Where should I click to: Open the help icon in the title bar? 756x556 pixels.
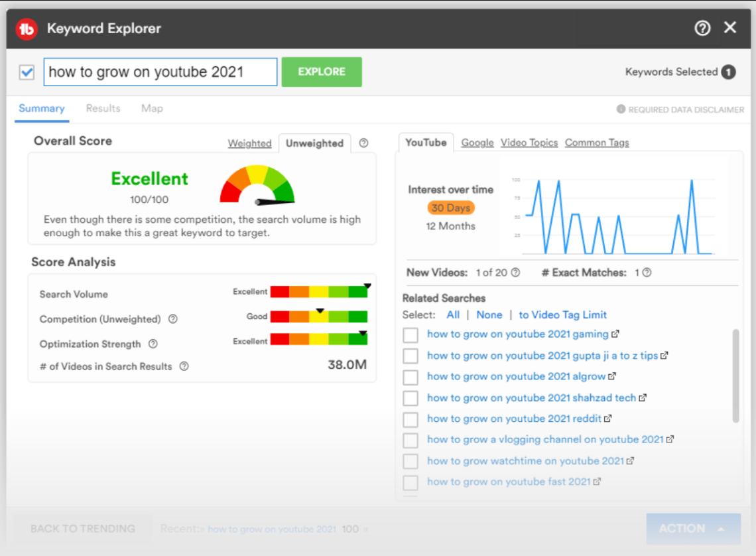point(702,28)
